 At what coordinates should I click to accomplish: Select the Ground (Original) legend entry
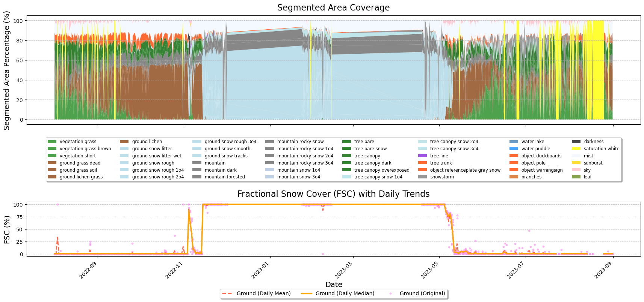click(422, 293)
